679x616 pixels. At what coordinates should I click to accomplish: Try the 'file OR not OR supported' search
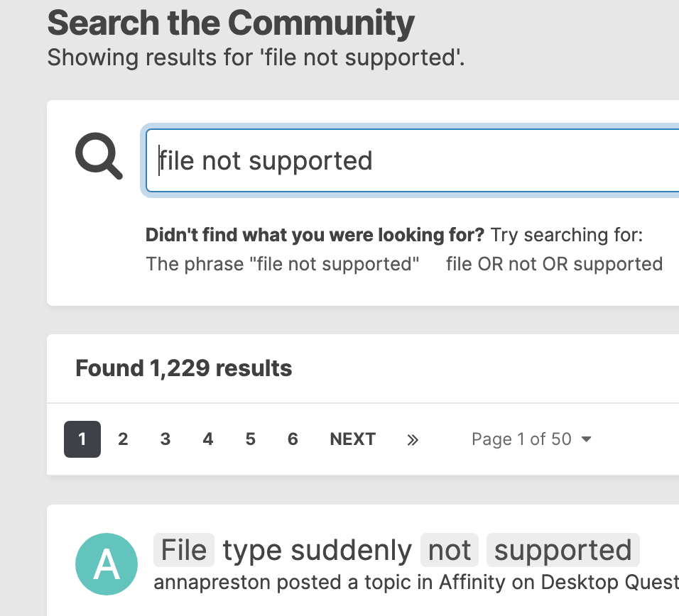[554, 264]
